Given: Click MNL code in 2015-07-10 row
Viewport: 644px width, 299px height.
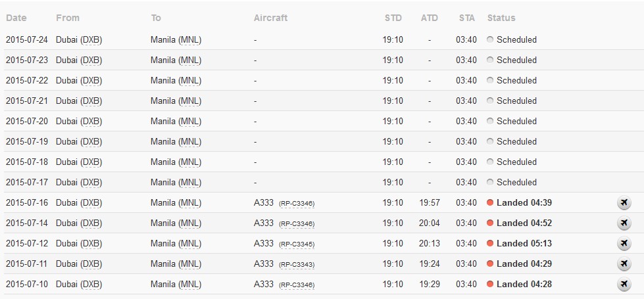Looking at the screenshot, I should [189, 285].
